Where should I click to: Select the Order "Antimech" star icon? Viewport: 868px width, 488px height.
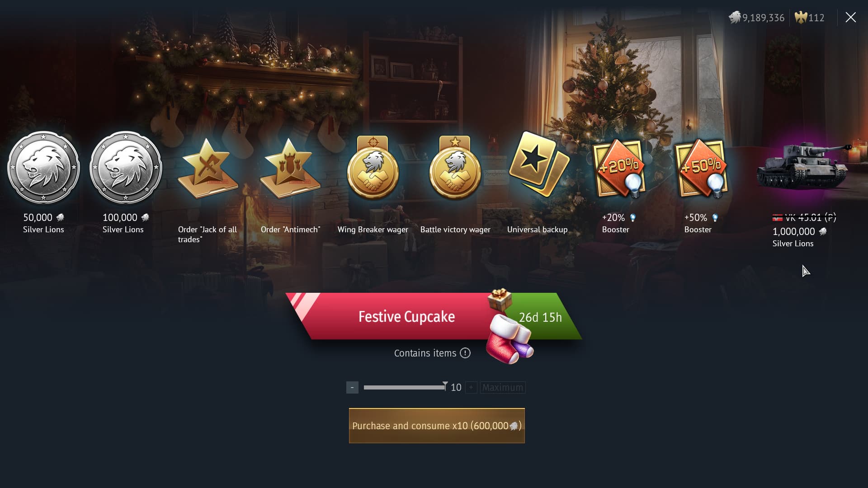290,168
